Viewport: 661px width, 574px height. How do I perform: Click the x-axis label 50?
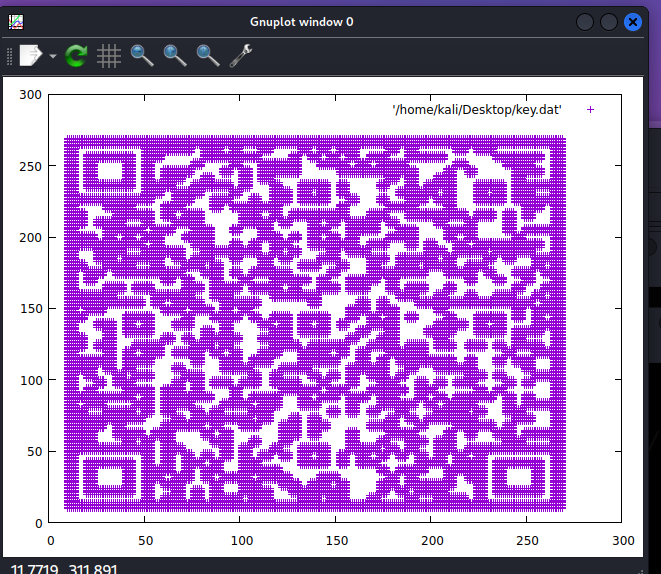[x=145, y=541]
